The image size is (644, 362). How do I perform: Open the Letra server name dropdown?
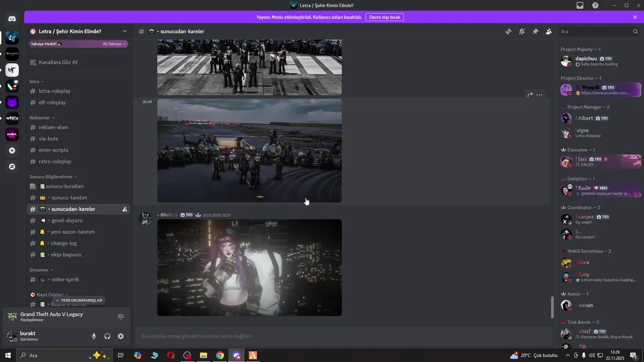[x=78, y=31]
